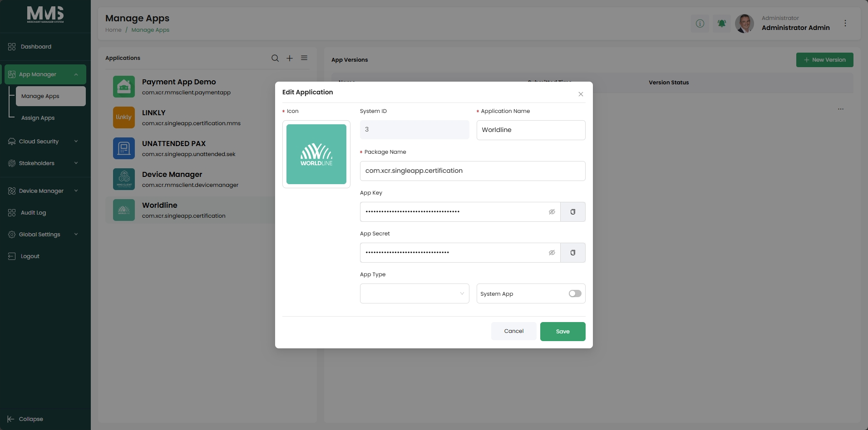
Task: Copy the App Secret
Action: point(573,253)
